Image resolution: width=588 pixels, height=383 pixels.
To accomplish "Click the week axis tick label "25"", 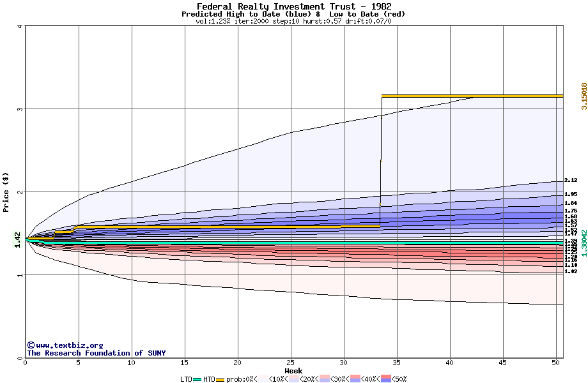I will (291, 363).
